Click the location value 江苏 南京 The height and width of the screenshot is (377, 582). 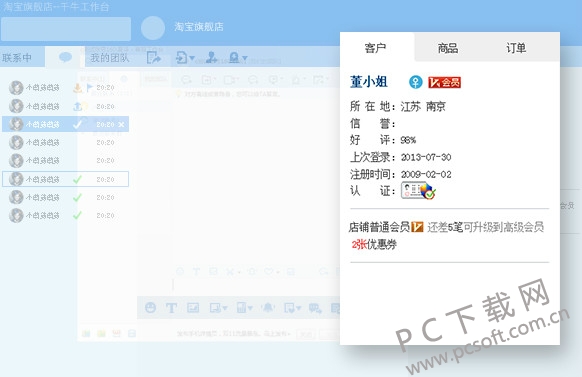[x=423, y=107]
